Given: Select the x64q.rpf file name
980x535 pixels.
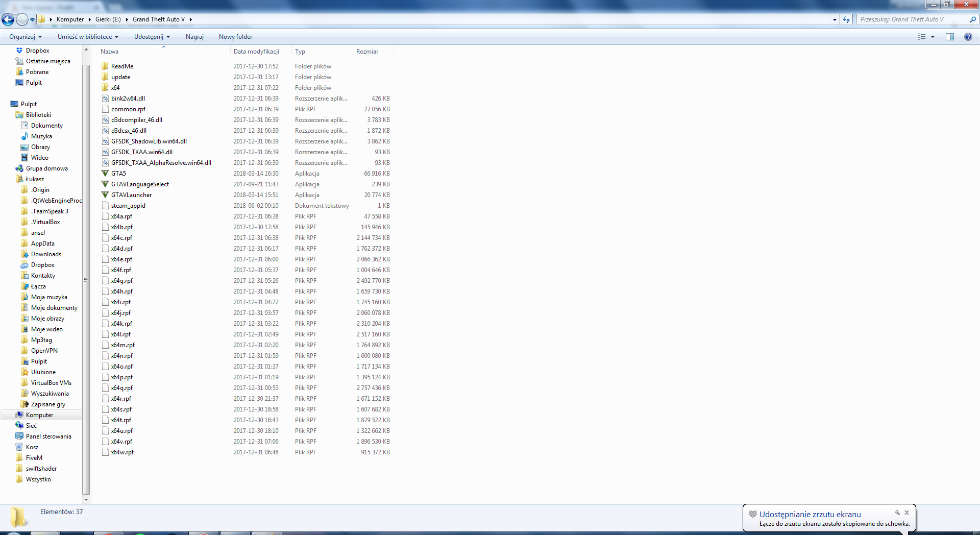Looking at the screenshot, I should 122,388.
